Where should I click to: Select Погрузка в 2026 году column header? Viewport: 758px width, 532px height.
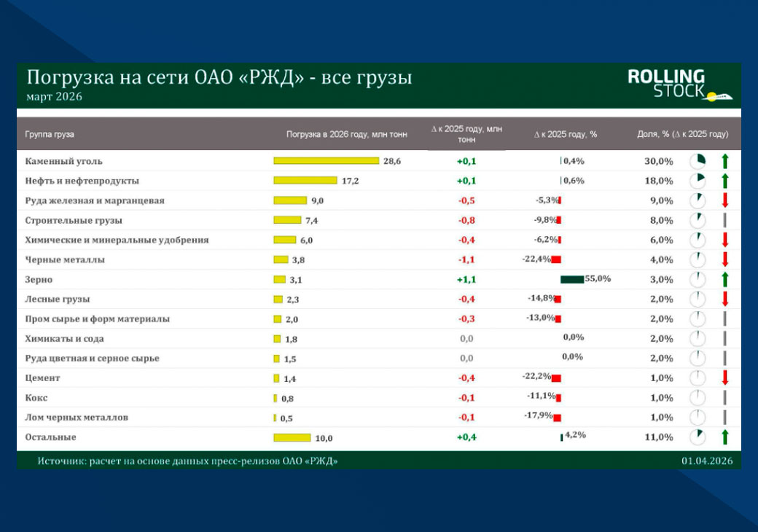347,134
